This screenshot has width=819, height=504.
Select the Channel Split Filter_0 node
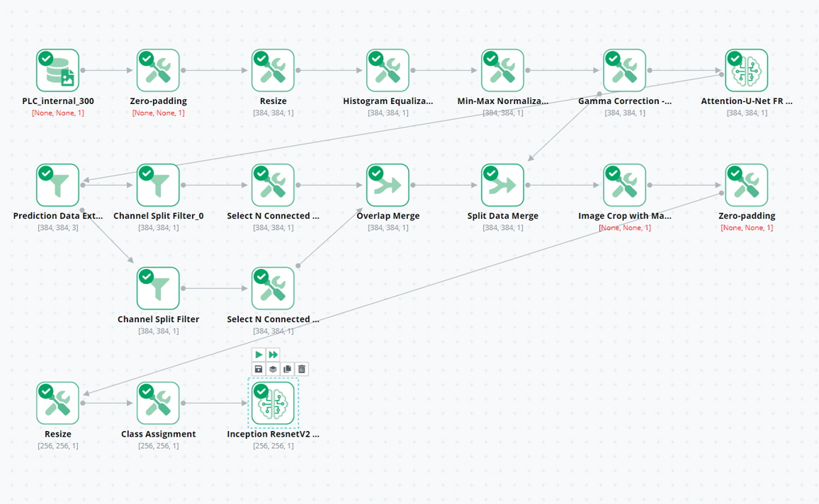[x=159, y=185]
